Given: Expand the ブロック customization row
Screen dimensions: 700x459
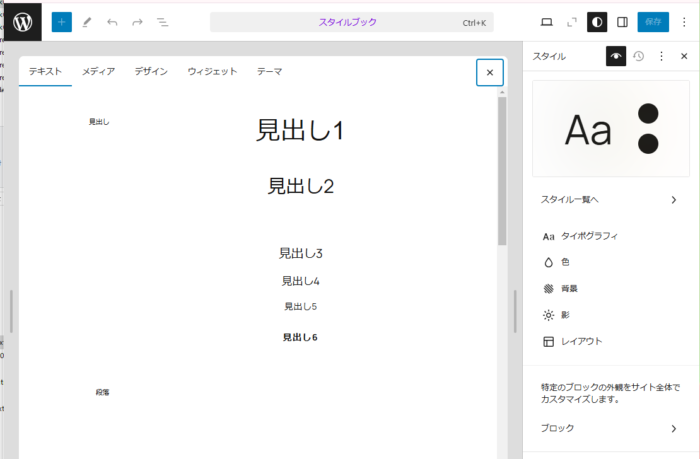Looking at the screenshot, I should pos(610,428).
